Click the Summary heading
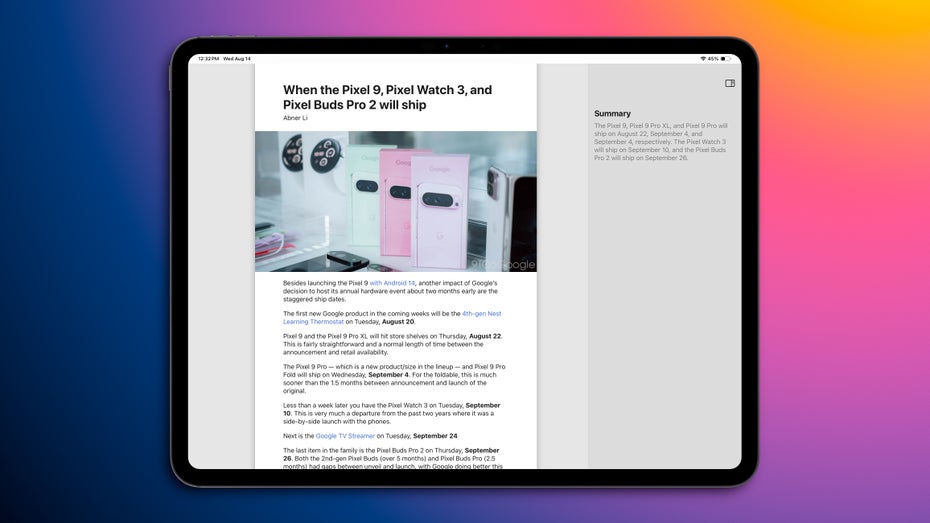Screen dimensions: 930x523 612,114
